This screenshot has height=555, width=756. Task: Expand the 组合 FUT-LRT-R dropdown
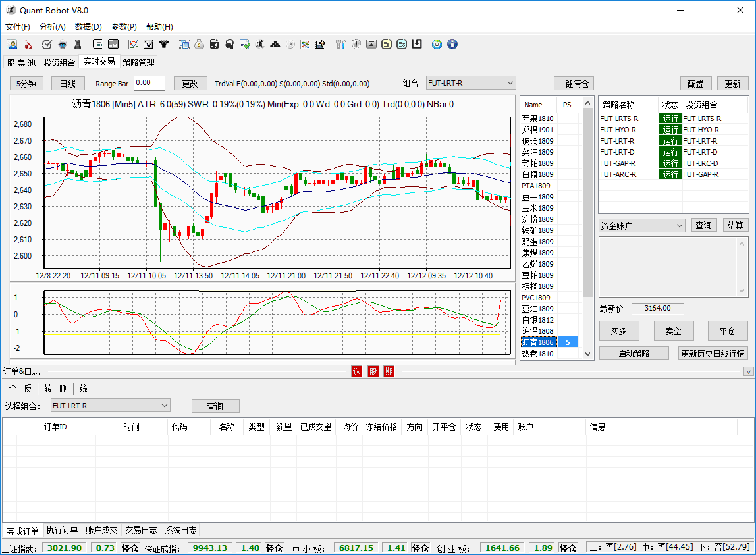[x=471, y=83]
